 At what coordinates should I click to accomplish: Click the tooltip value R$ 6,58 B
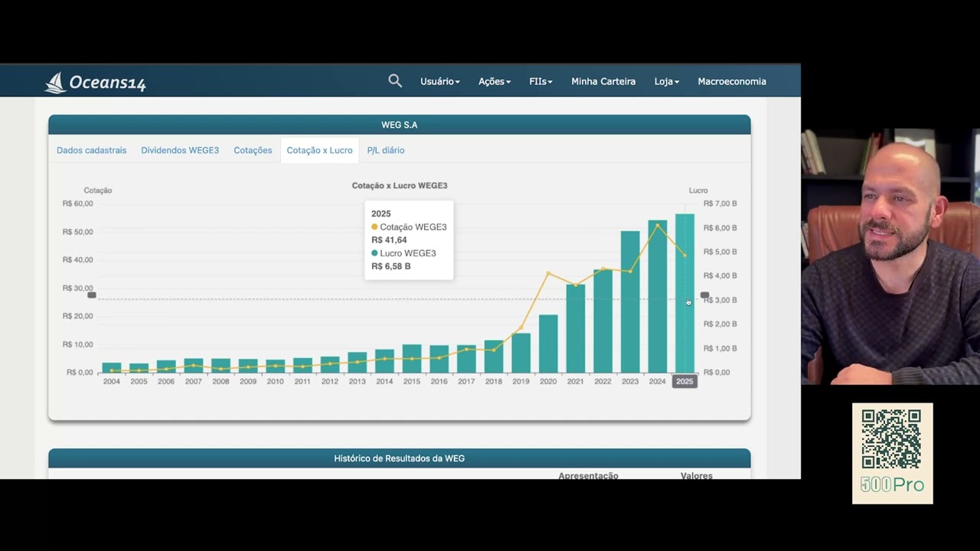[391, 266]
